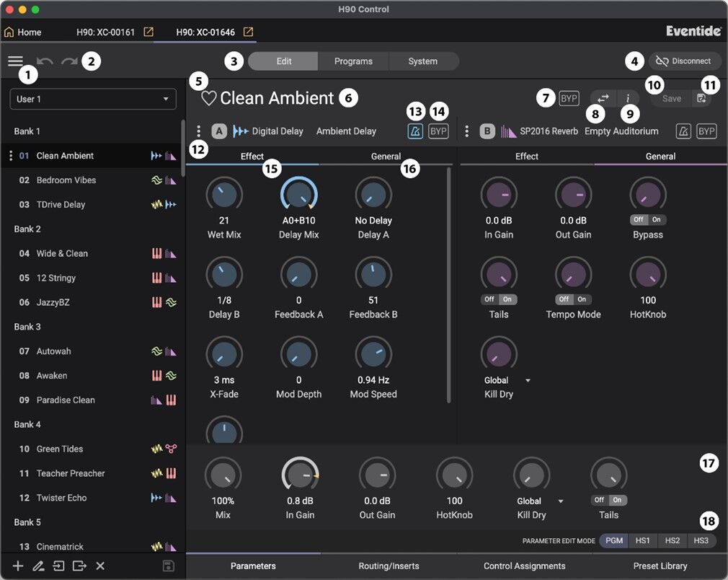Select program 10 Green Tides
Image resolution: width=728 pixels, height=580 pixels.
tap(93, 449)
